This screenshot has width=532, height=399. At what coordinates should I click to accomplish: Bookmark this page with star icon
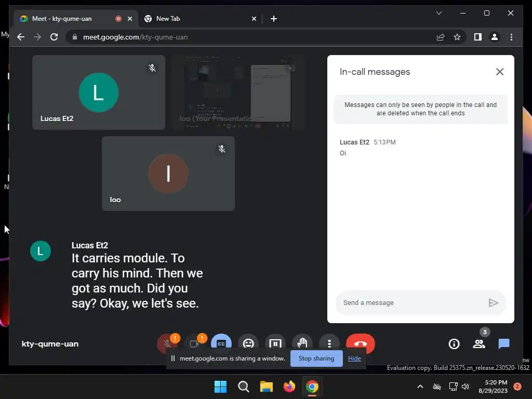click(x=457, y=37)
